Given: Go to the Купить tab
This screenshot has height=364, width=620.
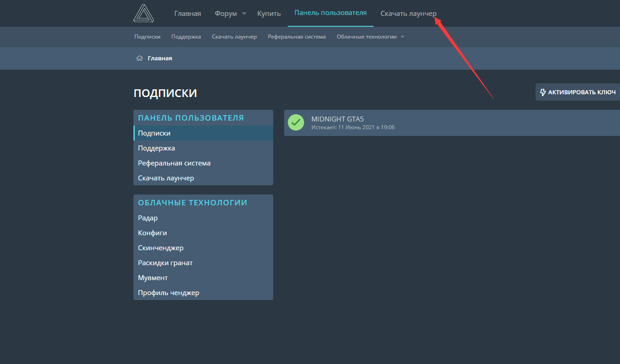Looking at the screenshot, I should (269, 14).
